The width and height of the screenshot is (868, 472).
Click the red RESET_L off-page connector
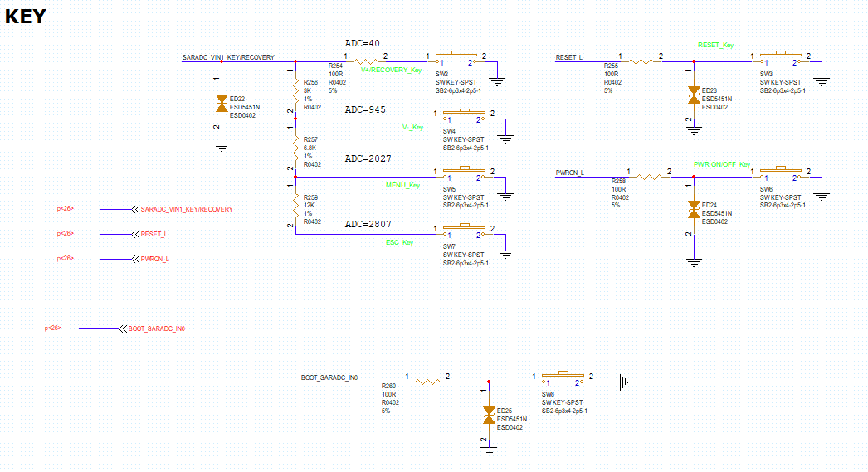(x=149, y=234)
